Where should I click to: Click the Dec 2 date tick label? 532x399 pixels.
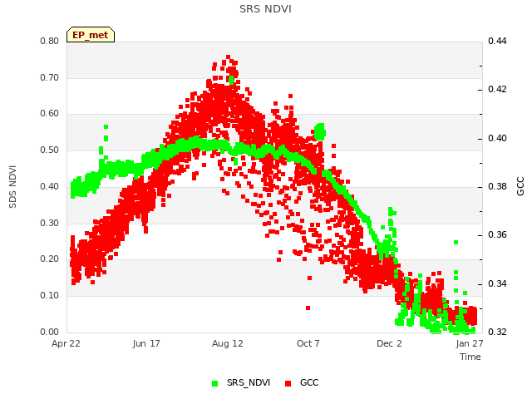point(389,343)
